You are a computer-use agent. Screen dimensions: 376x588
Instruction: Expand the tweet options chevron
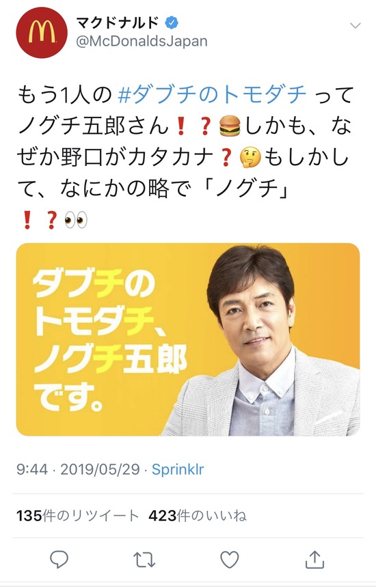355,25
